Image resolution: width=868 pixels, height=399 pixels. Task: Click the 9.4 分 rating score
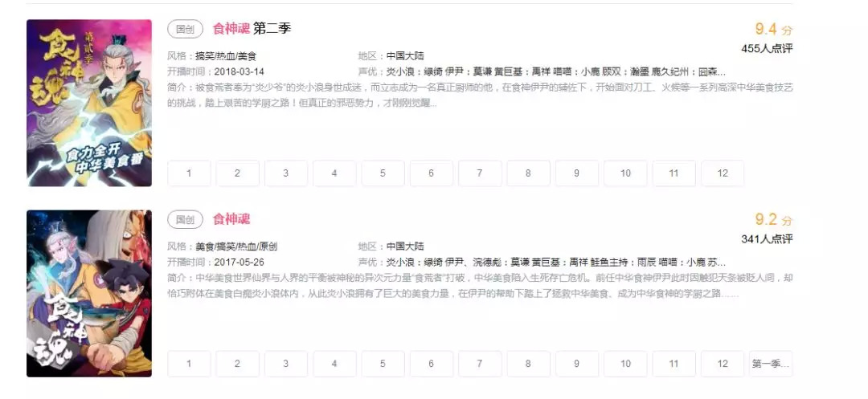coord(774,29)
